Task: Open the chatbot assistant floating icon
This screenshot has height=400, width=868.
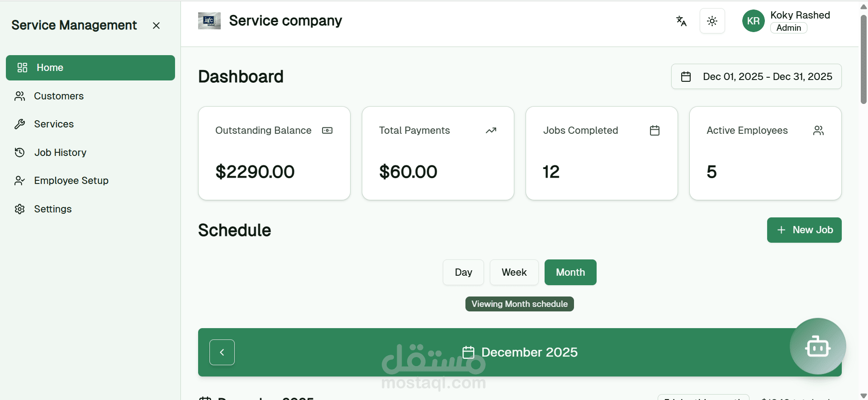Action: pyautogui.click(x=818, y=346)
